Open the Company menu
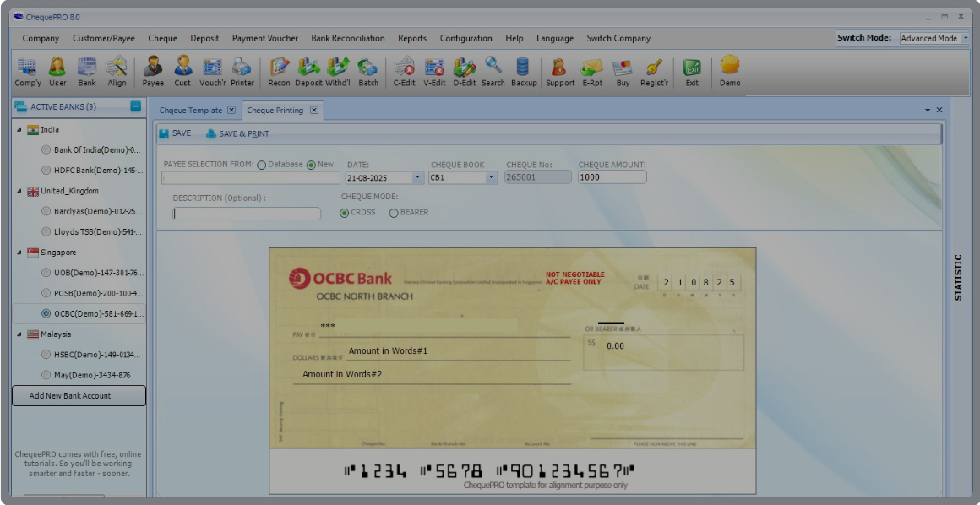Screen dimensions: 980x505 coord(41,38)
